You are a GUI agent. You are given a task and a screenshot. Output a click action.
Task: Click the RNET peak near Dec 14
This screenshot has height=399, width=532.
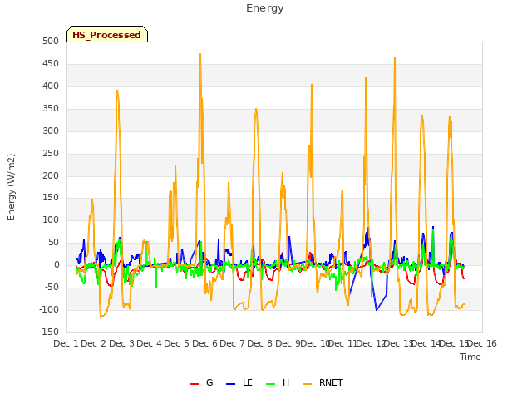(x=422, y=116)
